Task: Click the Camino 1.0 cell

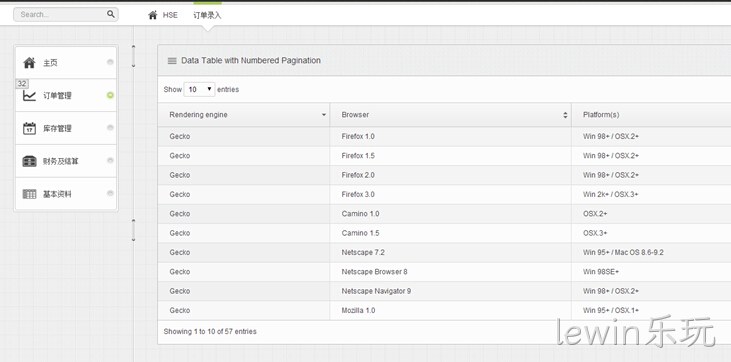Action: [450, 214]
